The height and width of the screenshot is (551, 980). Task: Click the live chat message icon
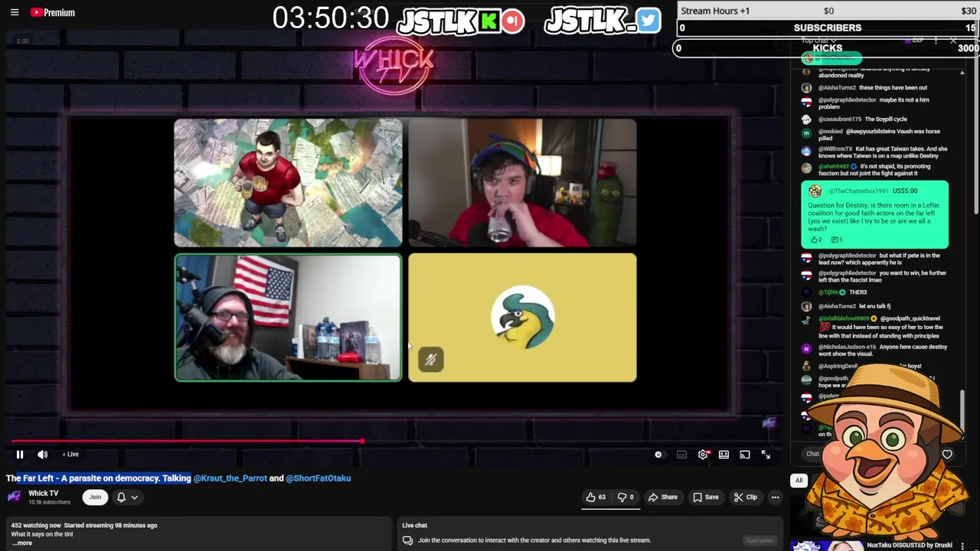coord(407,540)
